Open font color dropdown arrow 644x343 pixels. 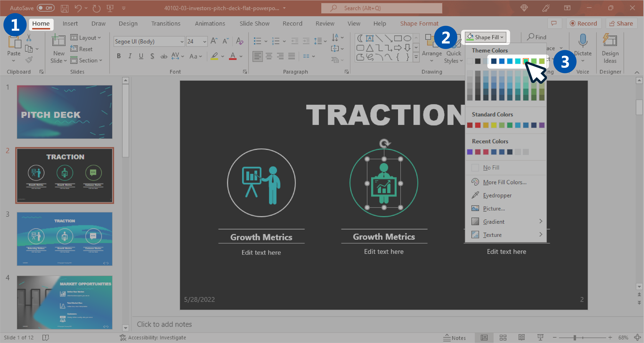(241, 56)
